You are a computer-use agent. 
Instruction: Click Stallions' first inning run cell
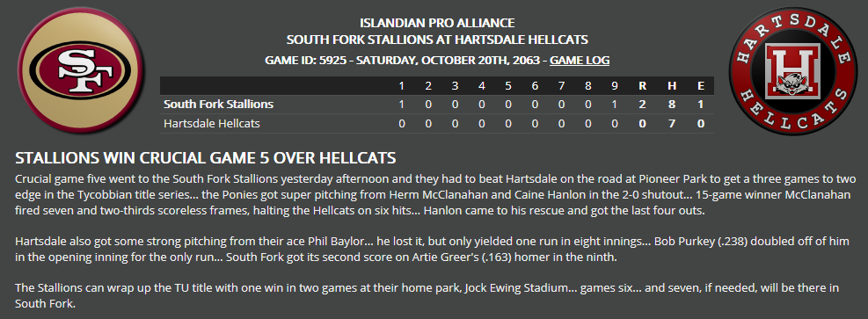[402, 104]
